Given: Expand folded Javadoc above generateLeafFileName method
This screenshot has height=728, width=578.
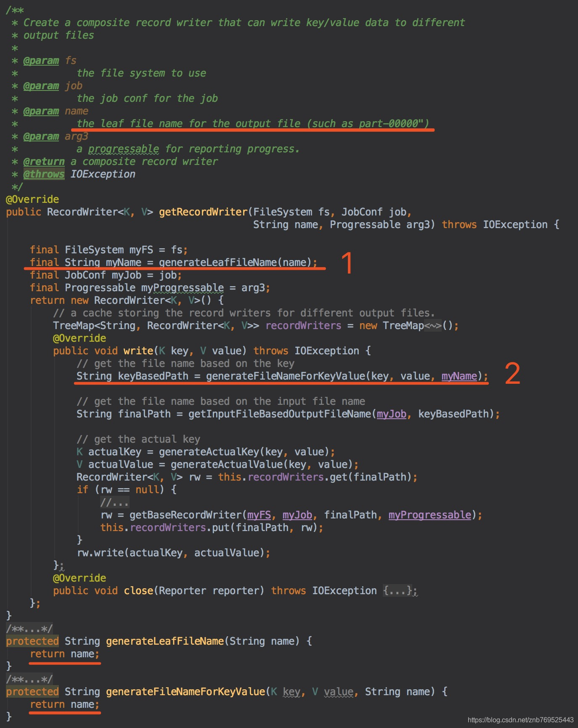Looking at the screenshot, I should [29, 629].
